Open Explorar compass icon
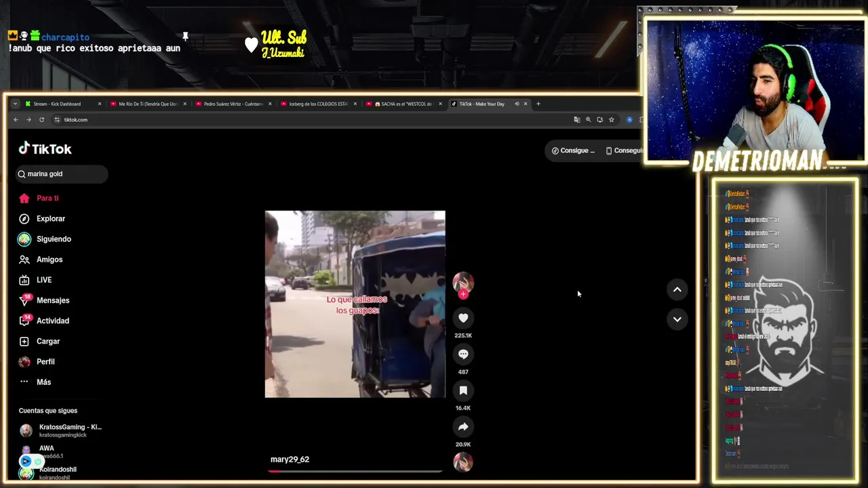The height and width of the screenshot is (488, 868). (24, 219)
